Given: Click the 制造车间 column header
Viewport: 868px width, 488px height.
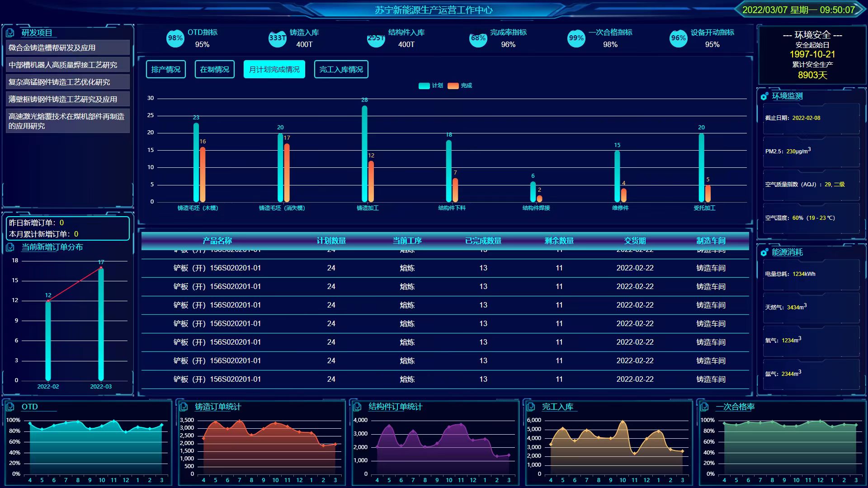Looking at the screenshot, I should coord(711,241).
